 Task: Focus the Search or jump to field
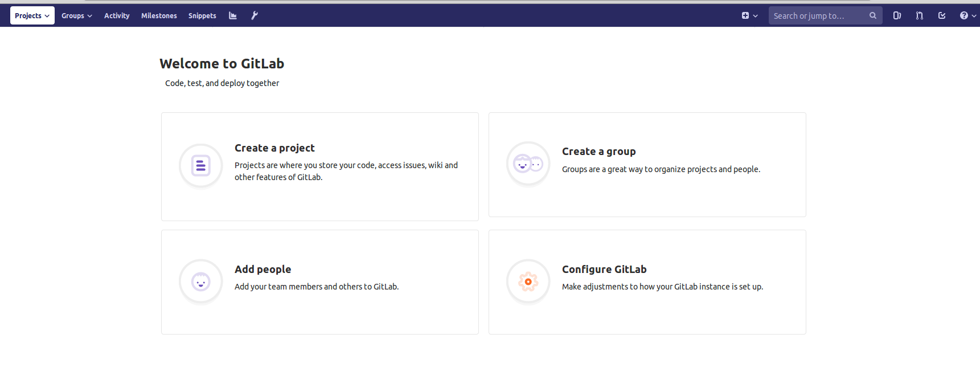tap(825, 15)
